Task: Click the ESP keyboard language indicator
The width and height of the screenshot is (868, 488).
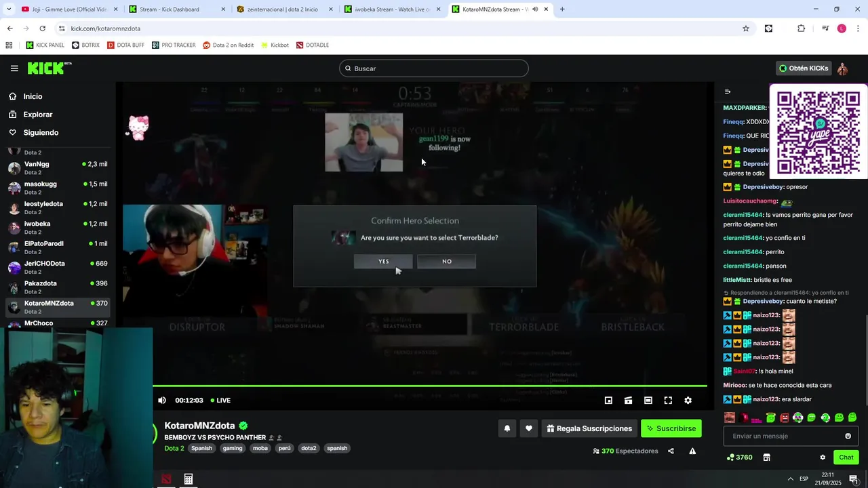Action: [x=804, y=479]
